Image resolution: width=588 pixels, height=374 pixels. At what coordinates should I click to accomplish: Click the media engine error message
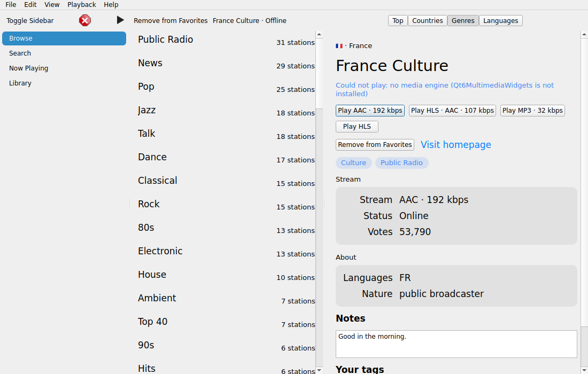(x=444, y=90)
